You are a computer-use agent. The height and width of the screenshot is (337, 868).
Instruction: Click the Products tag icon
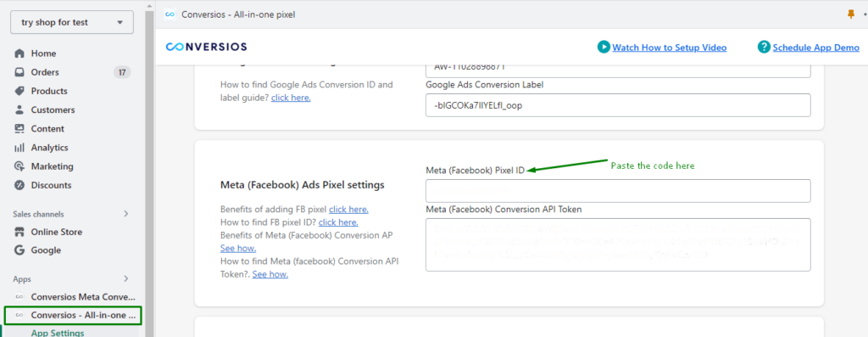coord(19,91)
